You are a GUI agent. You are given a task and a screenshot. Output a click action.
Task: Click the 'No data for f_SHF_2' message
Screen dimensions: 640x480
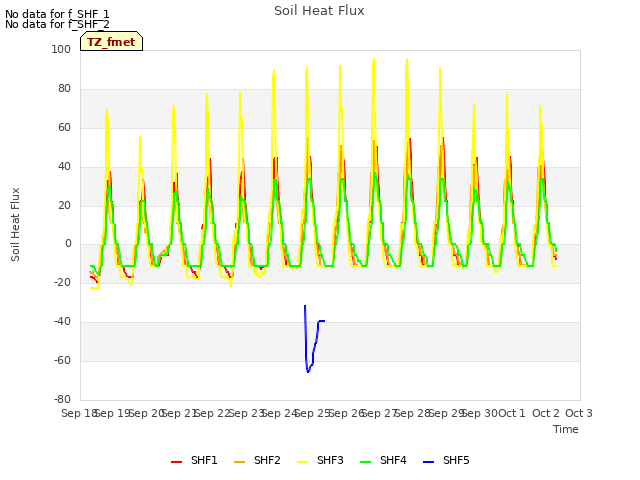tap(57, 24)
